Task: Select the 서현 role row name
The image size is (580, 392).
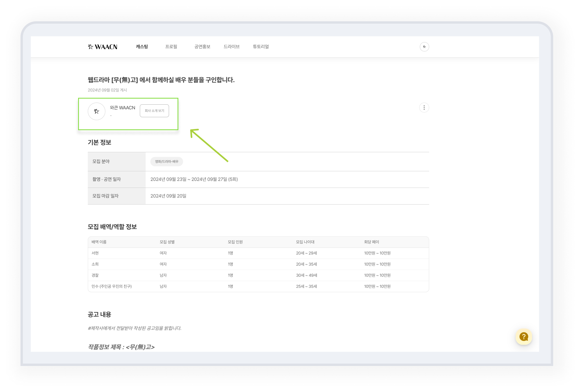Action: [95, 253]
